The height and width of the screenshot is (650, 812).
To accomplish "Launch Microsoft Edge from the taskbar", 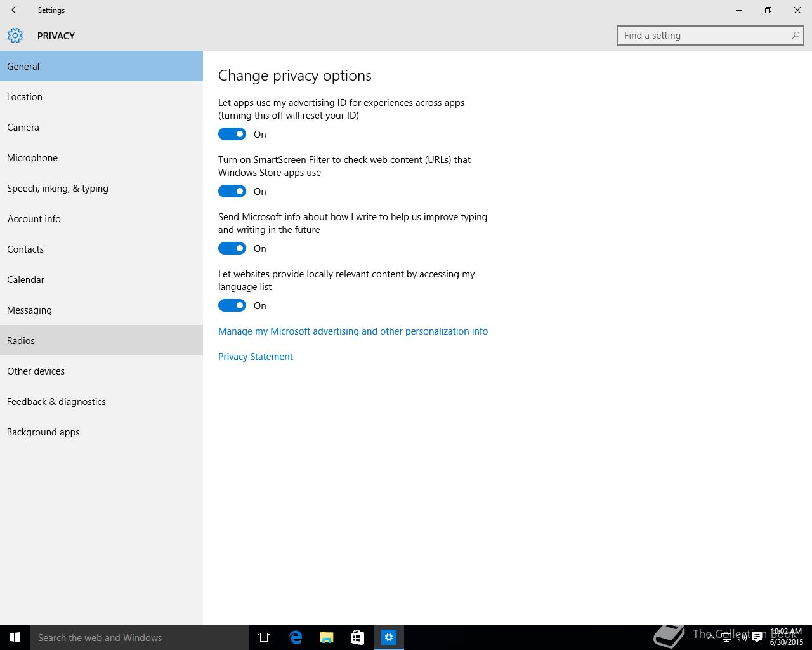I will (296, 637).
